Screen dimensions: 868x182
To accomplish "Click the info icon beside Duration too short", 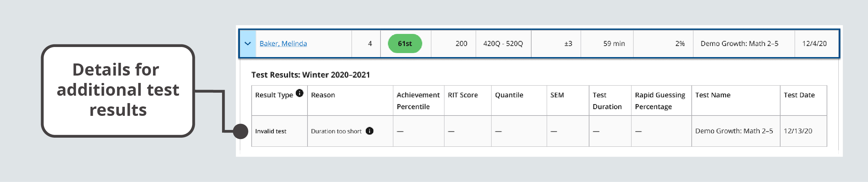I will pos(369,131).
